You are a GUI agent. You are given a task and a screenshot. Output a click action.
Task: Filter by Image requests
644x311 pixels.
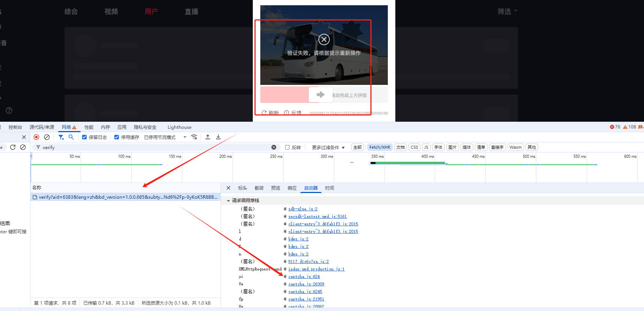click(452, 147)
